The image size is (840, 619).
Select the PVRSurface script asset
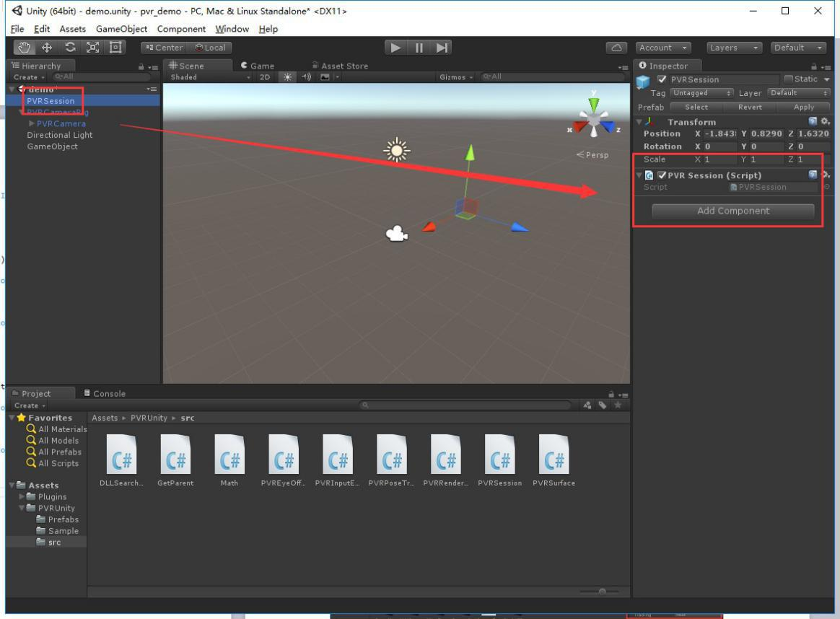pyautogui.click(x=554, y=460)
